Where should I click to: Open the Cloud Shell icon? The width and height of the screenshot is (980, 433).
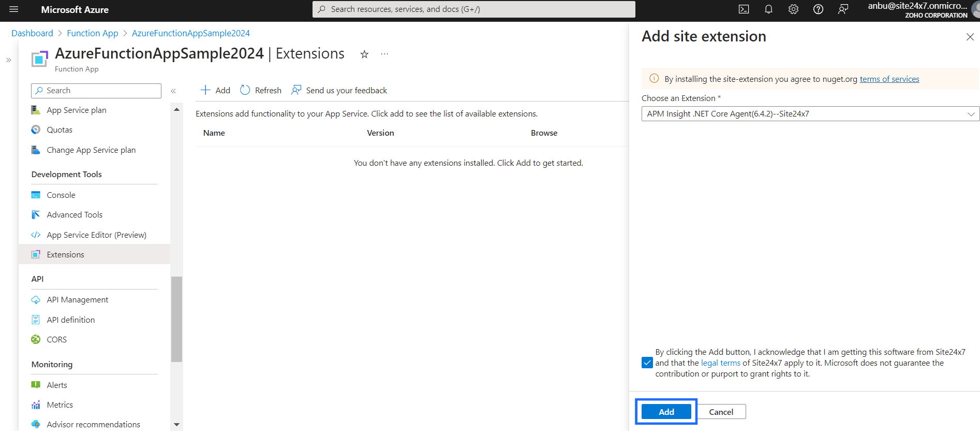click(744, 9)
